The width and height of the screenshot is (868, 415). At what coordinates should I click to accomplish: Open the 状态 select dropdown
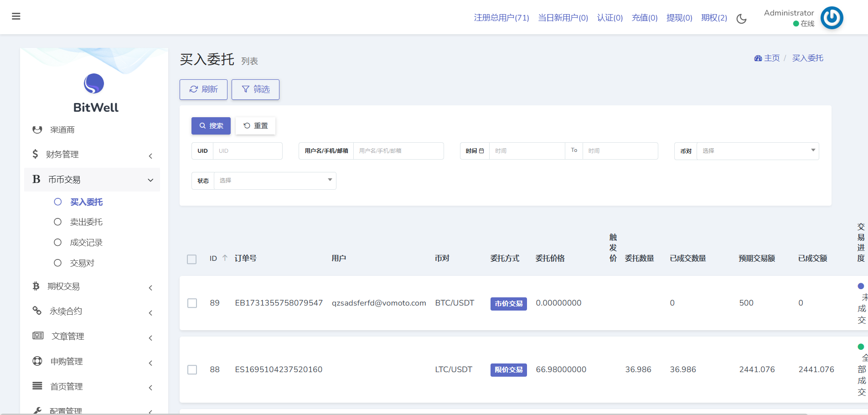pyautogui.click(x=275, y=181)
